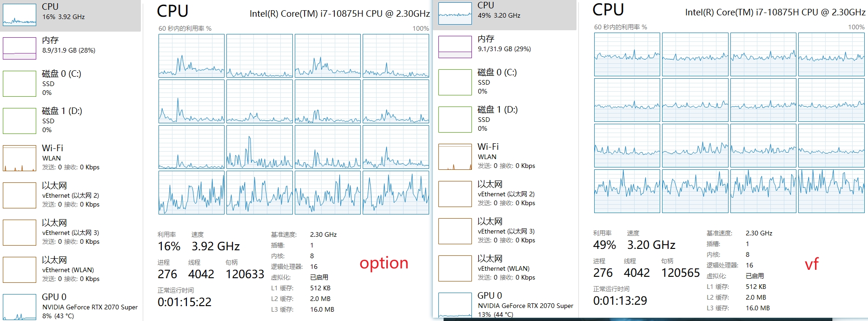Click last logical processor graph in right window
Viewport: 868px width, 321px height.
tap(832, 191)
